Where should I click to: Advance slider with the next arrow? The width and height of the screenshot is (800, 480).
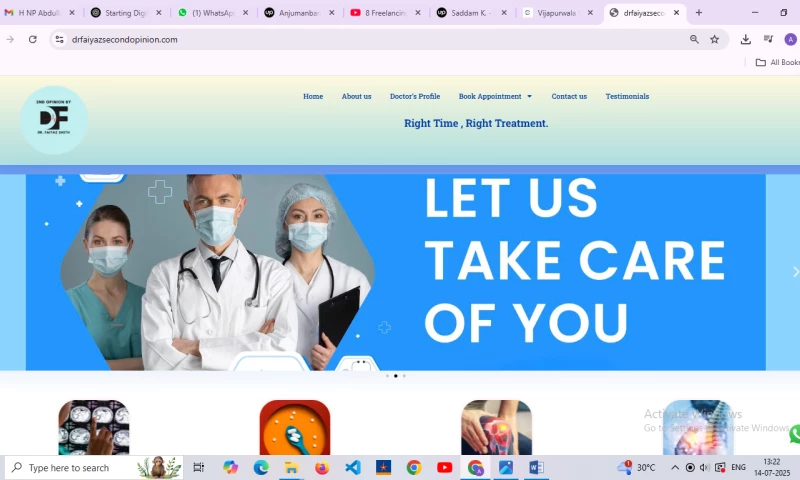click(x=795, y=272)
